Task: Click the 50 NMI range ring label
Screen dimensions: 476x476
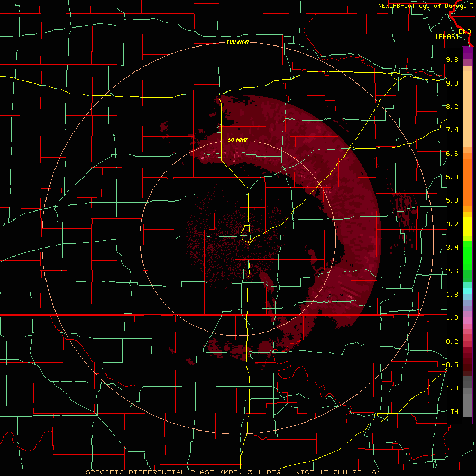Action: point(237,140)
